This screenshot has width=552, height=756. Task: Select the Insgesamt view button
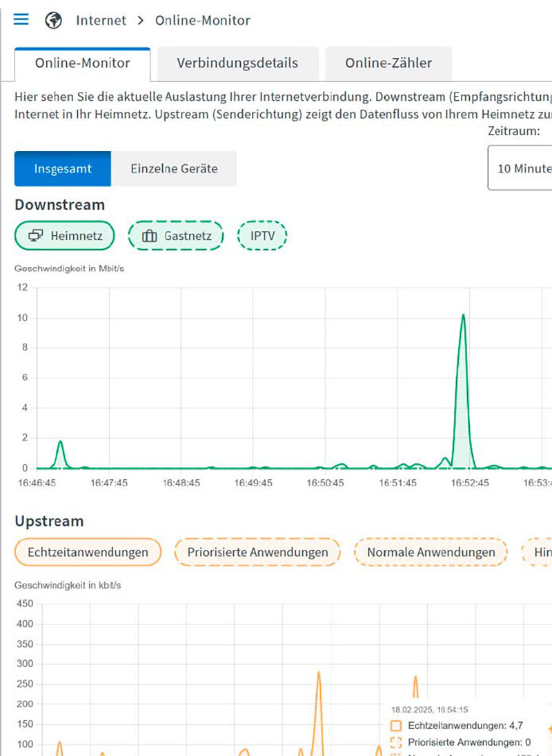(63, 168)
